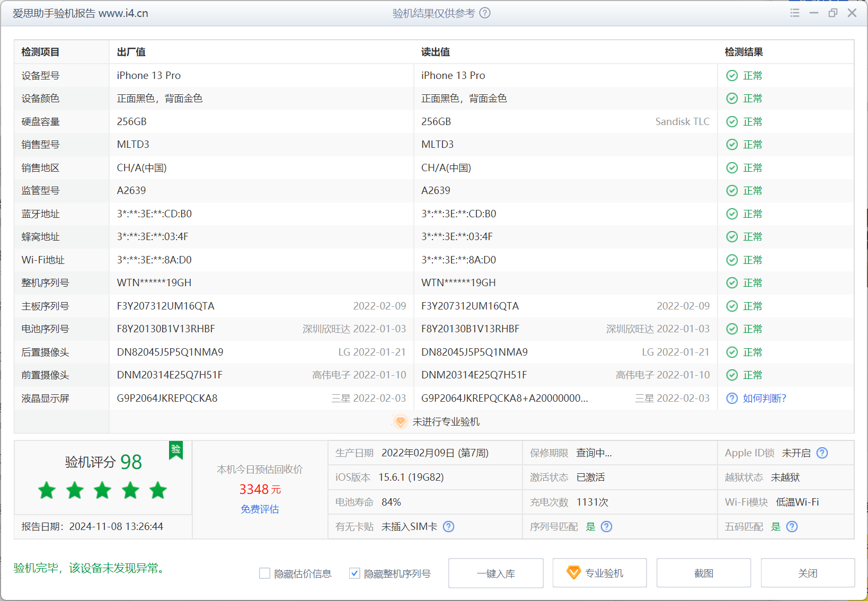868x601 pixels.
Task: Click the 关闭 button
Action: click(808, 573)
